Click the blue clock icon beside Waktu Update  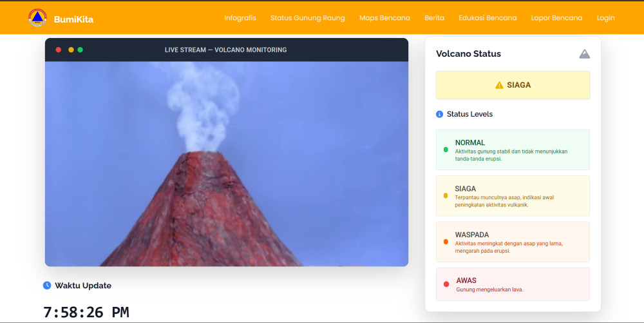(47, 286)
